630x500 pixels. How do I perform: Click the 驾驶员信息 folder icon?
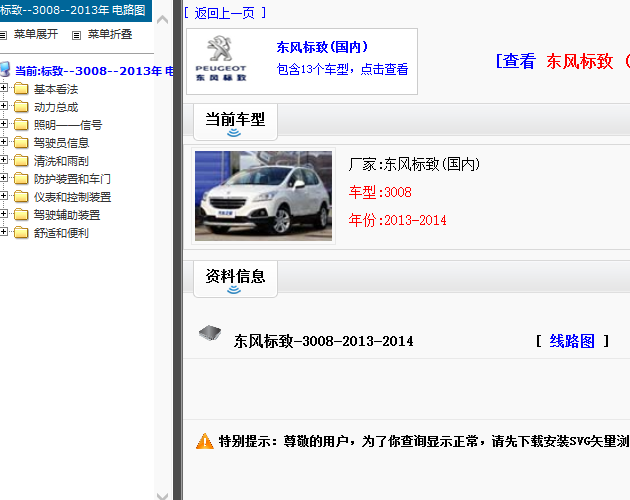click(21, 142)
